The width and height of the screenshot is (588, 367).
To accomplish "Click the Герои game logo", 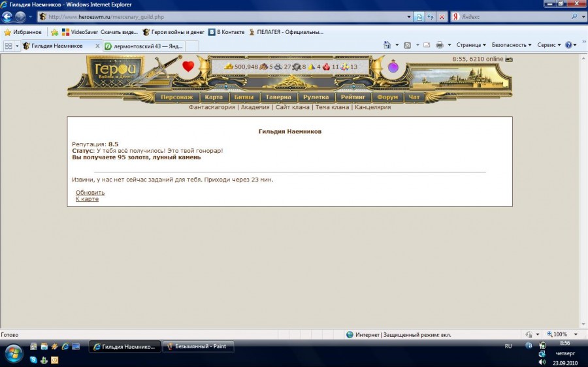I will coord(115,72).
